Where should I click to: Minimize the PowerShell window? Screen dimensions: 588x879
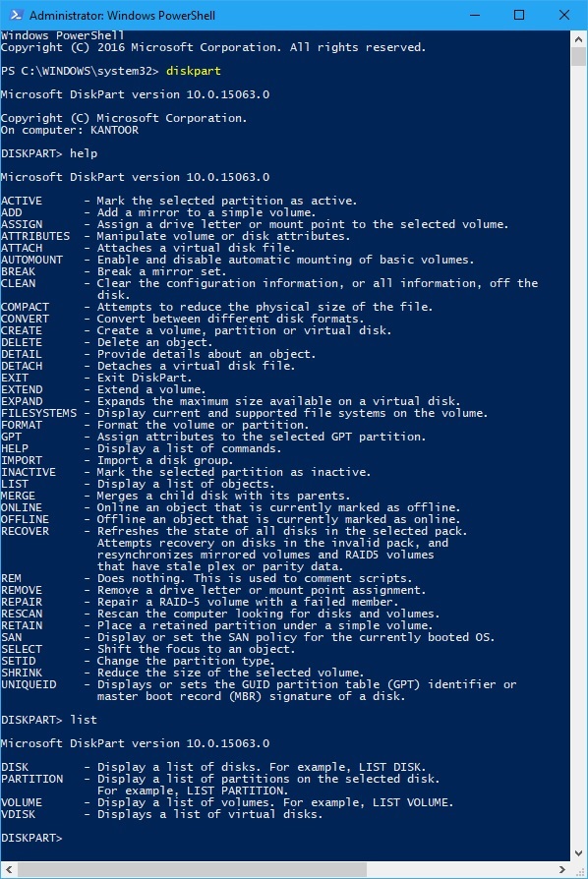[x=475, y=15]
